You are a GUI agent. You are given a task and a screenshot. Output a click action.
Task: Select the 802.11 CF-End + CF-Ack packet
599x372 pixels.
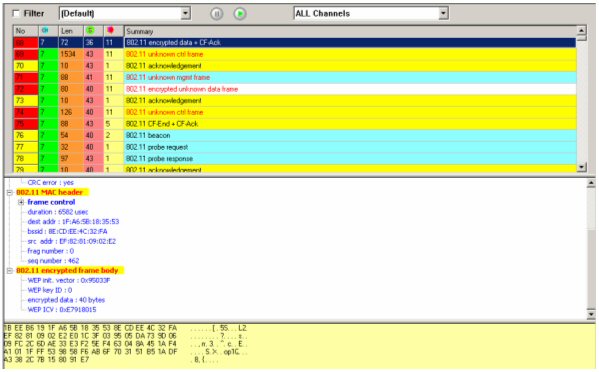(295, 124)
